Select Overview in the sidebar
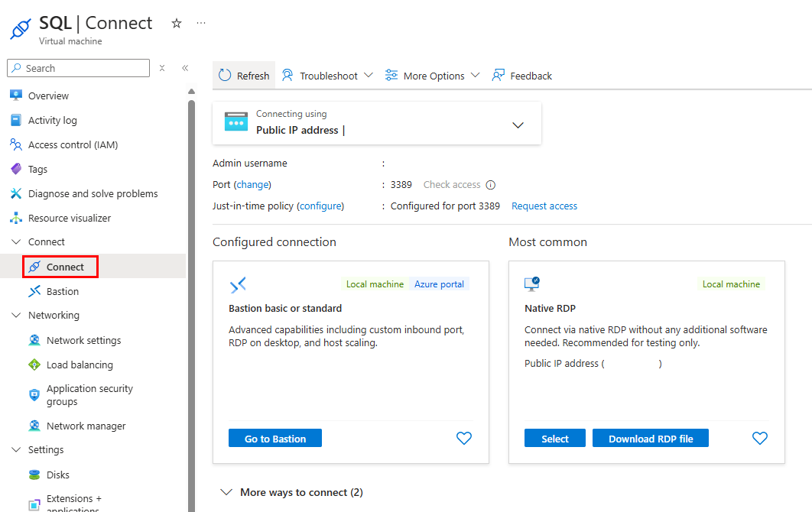The image size is (812, 512). point(48,96)
